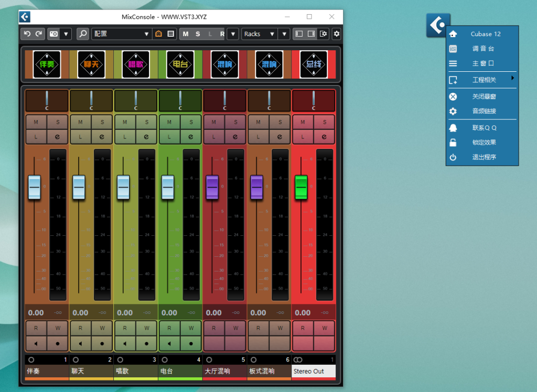Click the floating Cubase logo widget

coord(438,25)
